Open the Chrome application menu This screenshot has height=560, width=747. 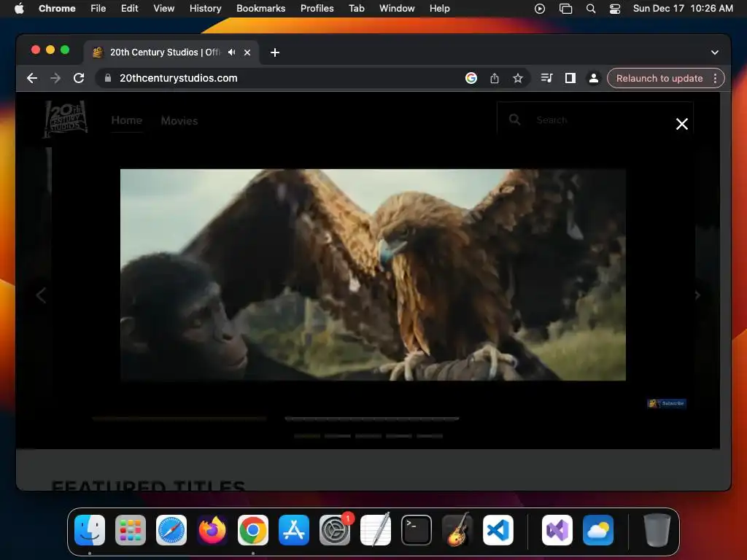57,9
